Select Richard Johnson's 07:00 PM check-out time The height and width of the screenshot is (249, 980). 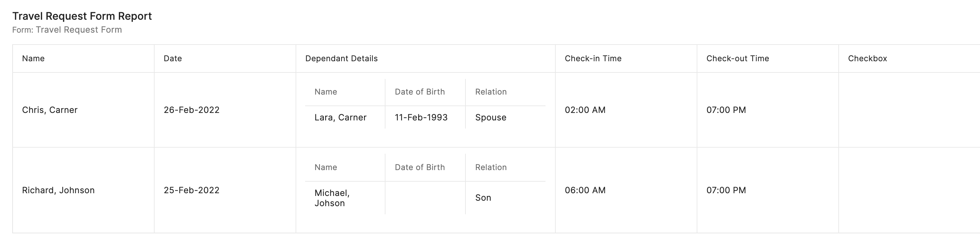point(726,190)
